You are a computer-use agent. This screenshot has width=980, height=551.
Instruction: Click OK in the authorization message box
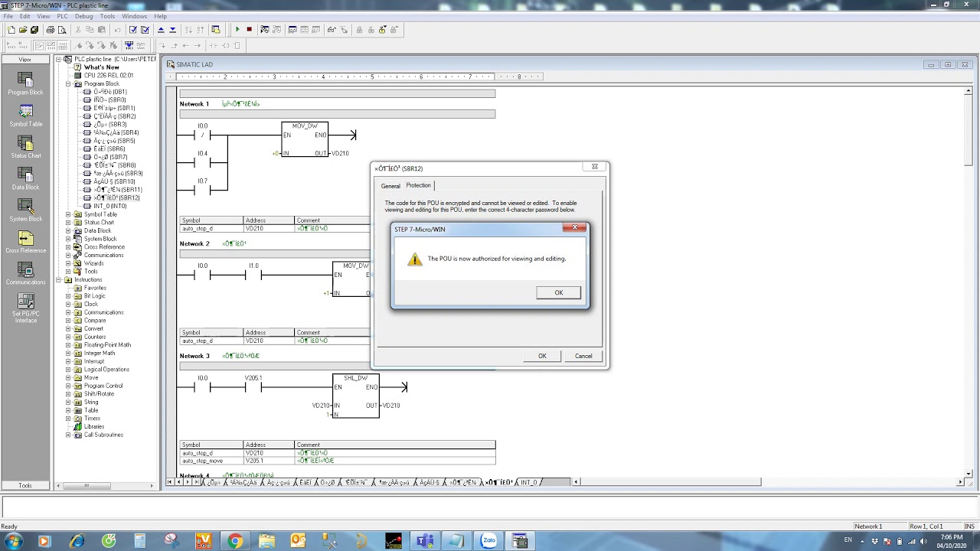[x=558, y=292]
